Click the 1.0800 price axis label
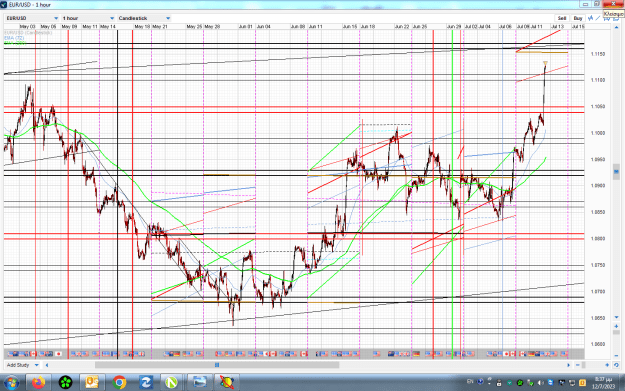 click(x=597, y=239)
